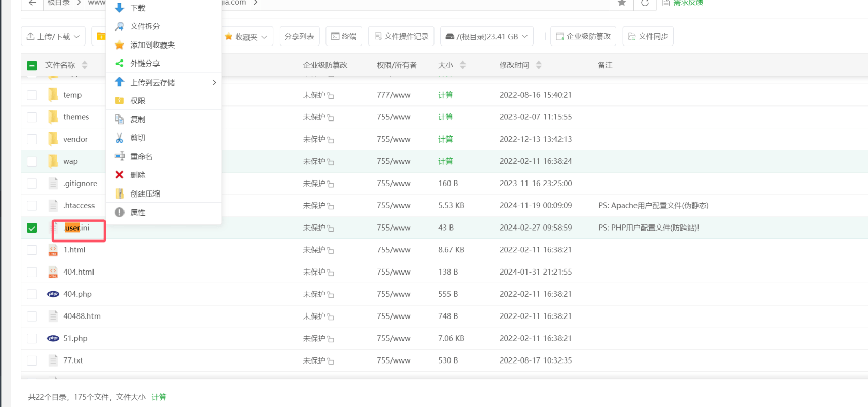
Task: Click the star icon for Add to favorites
Action: click(x=119, y=45)
